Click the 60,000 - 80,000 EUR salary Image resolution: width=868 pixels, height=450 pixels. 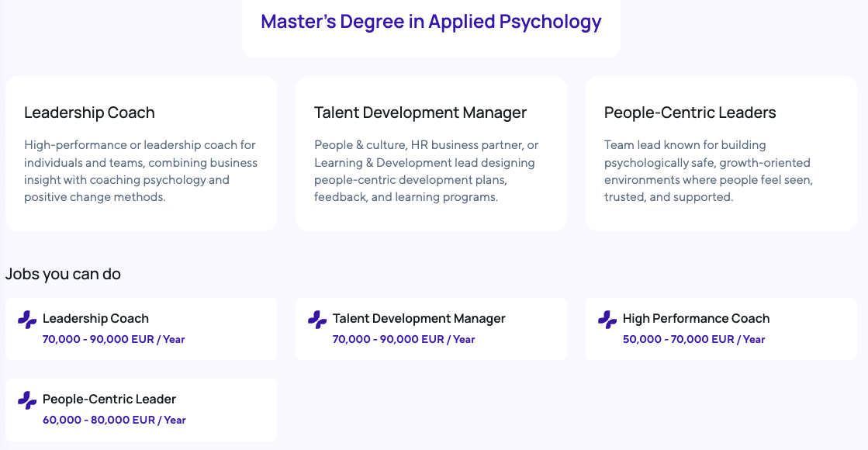pyautogui.click(x=114, y=420)
